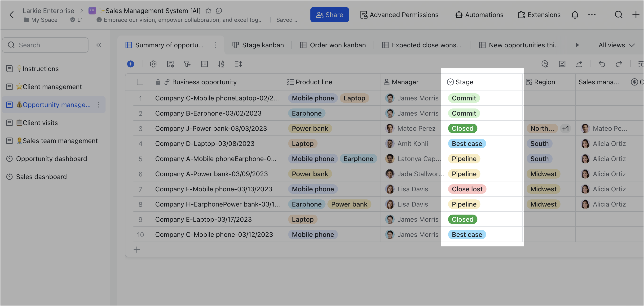
Task: Open Sales dashboard in the sidebar
Action: click(x=41, y=177)
